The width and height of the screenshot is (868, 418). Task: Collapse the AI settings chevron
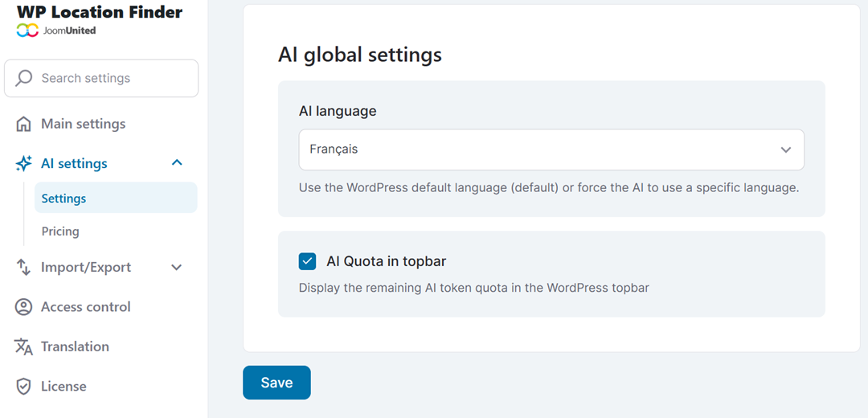pos(177,162)
